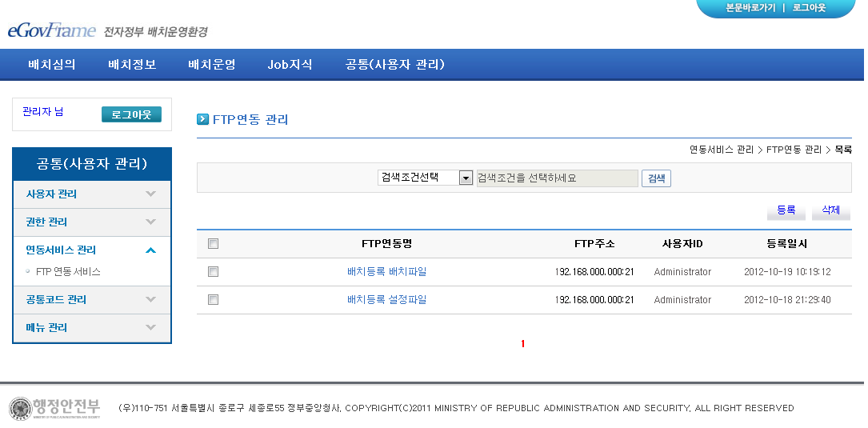Click the 행정안전부 footer logo

pyautogui.click(x=54, y=408)
